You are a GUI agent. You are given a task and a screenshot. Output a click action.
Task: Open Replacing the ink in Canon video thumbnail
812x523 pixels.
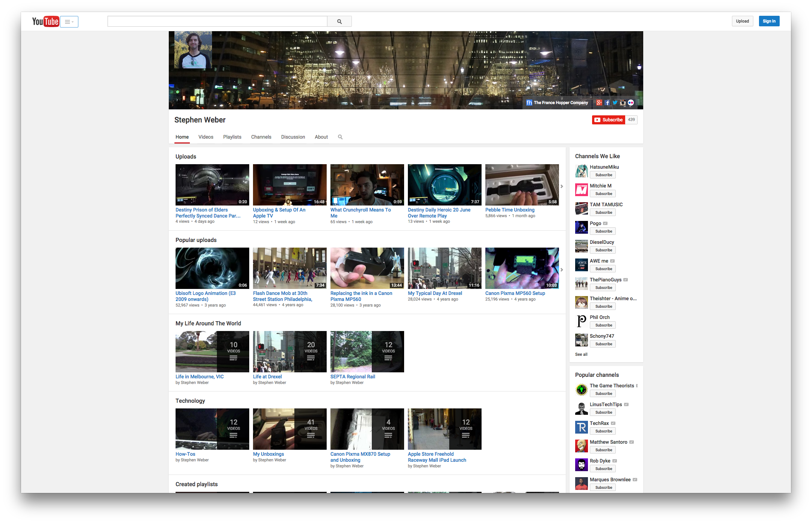[367, 268]
